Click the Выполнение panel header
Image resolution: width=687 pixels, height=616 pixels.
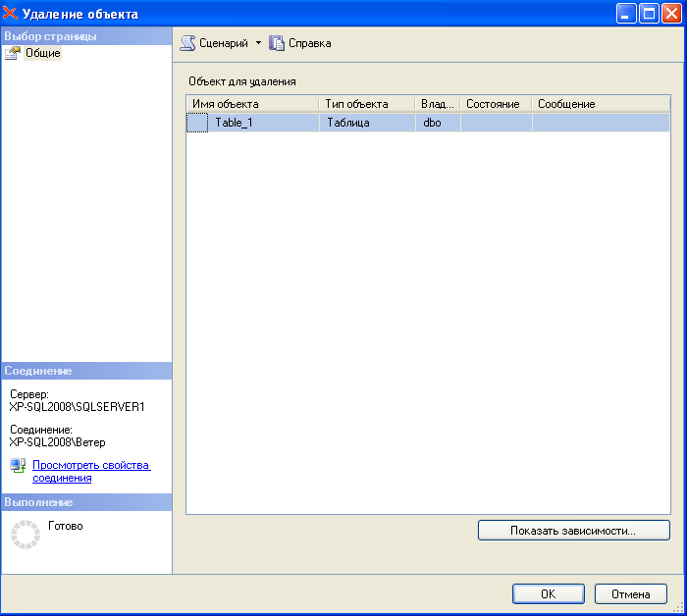point(86,502)
